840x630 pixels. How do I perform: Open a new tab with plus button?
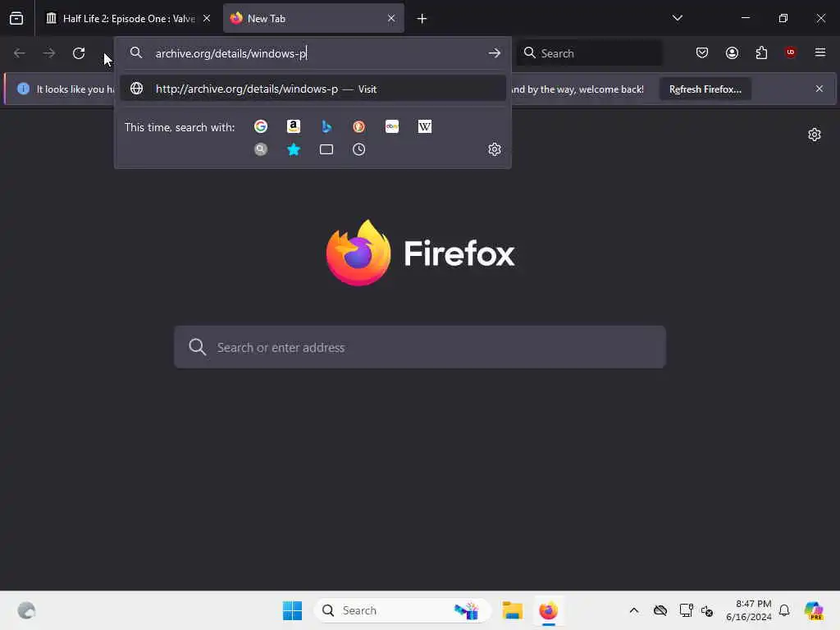pyautogui.click(x=422, y=19)
